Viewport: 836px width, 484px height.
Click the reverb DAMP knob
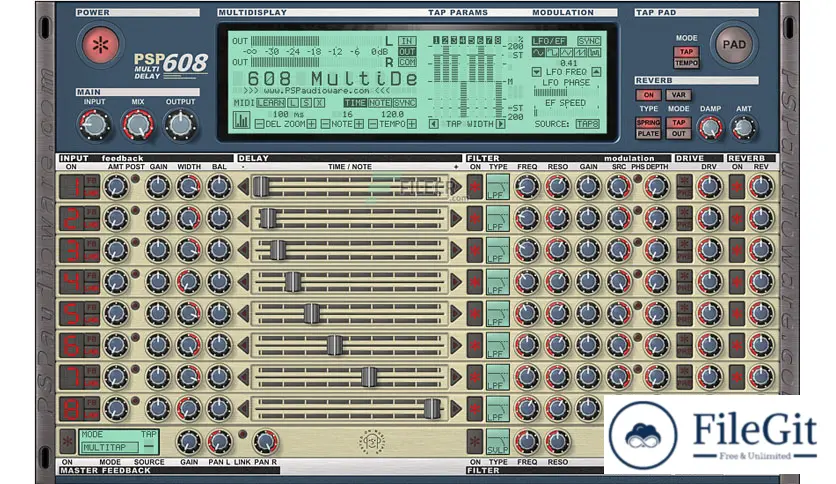point(711,128)
